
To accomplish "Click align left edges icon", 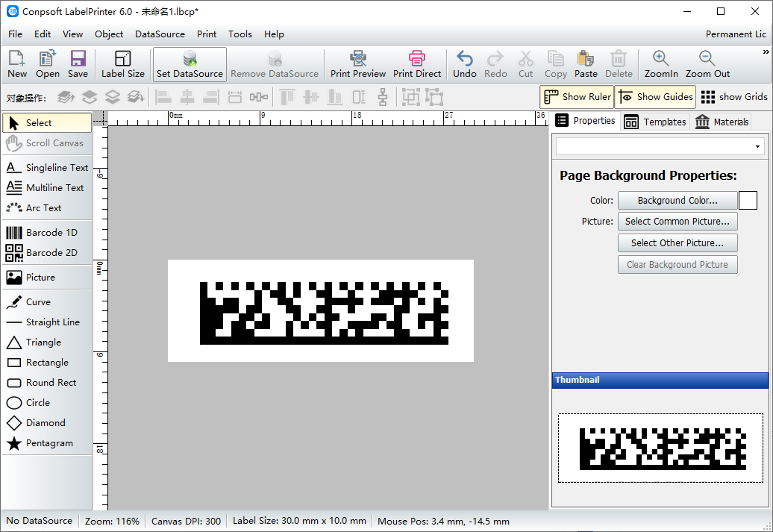I will (163, 97).
